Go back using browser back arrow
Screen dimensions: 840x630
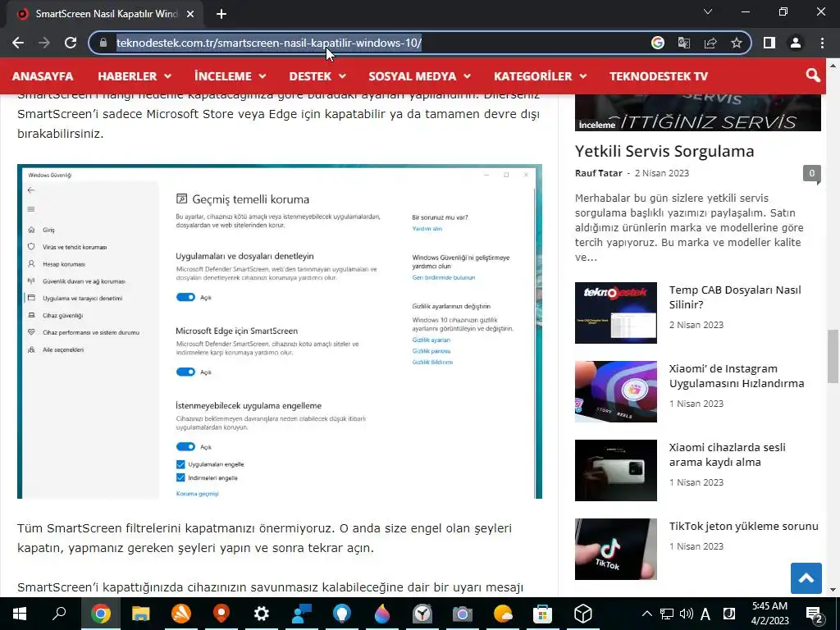(18, 43)
